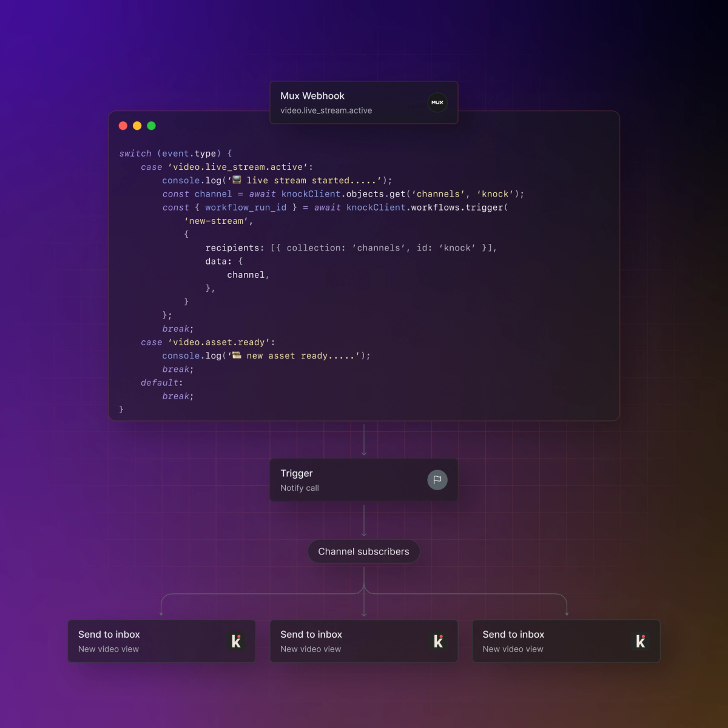The height and width of the screenshot is (728, 728).
Task: Click the green traffic light on the code window
Action: [151, 126]
